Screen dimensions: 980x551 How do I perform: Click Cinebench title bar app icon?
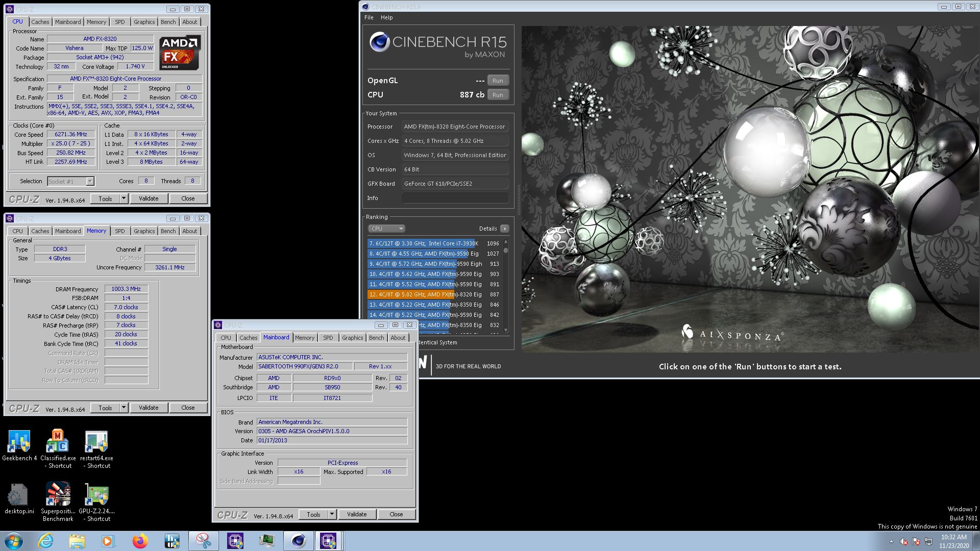coord(365,7)
